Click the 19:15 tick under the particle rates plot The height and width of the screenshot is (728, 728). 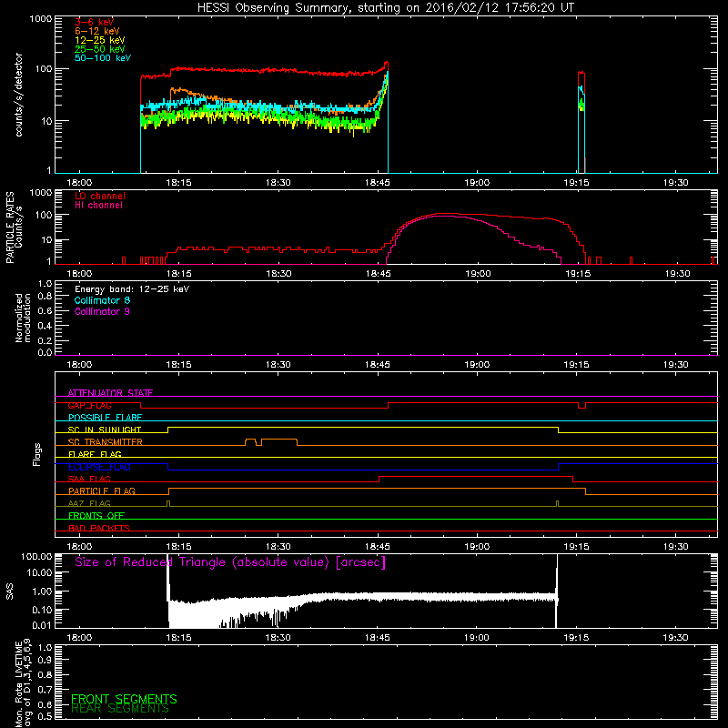tap(578, 274)
